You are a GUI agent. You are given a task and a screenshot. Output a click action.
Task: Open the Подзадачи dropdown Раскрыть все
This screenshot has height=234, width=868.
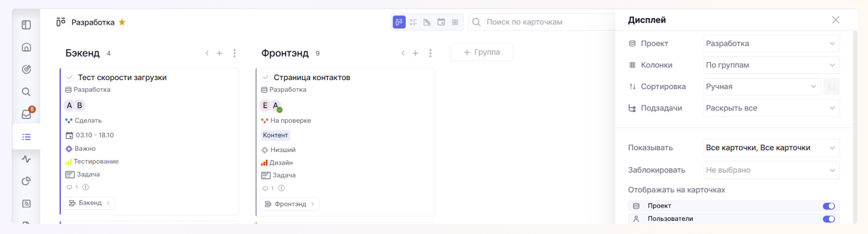[771, 108]
